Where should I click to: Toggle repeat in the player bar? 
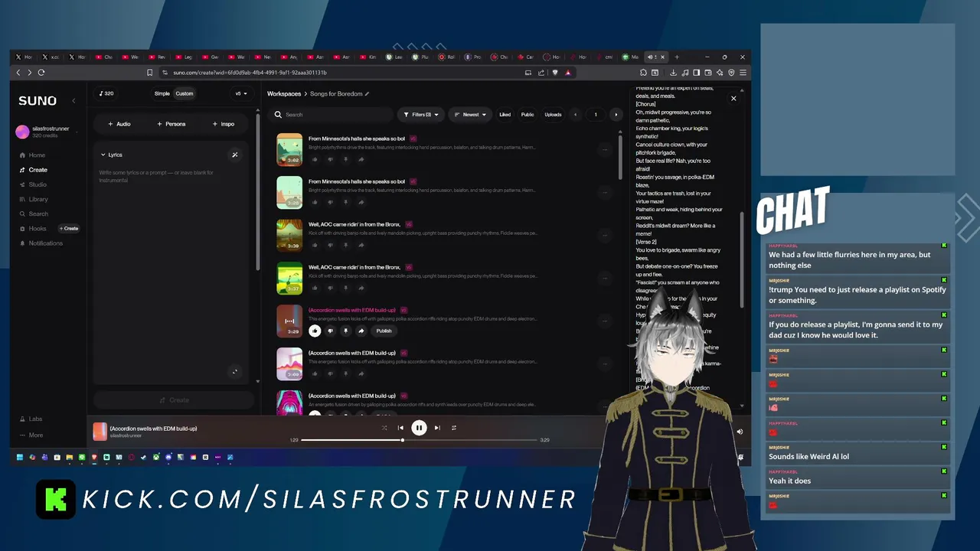(x=453, y=428)
